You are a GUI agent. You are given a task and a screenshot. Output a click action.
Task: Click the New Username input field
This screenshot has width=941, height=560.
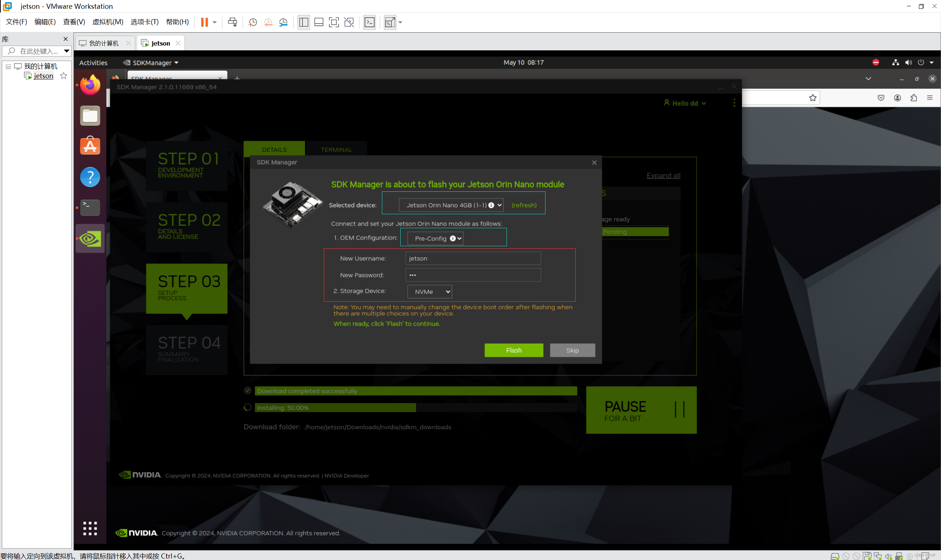(472, 258)
